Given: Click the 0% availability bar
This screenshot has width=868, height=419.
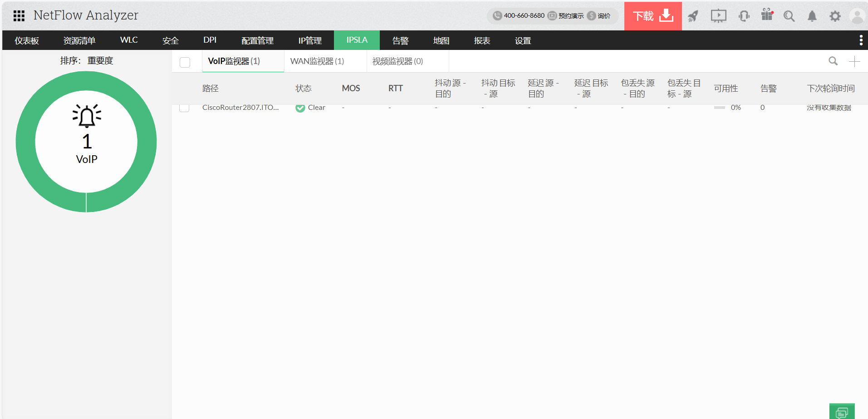Looking at the screenshot, I should [x=720, y=108].
